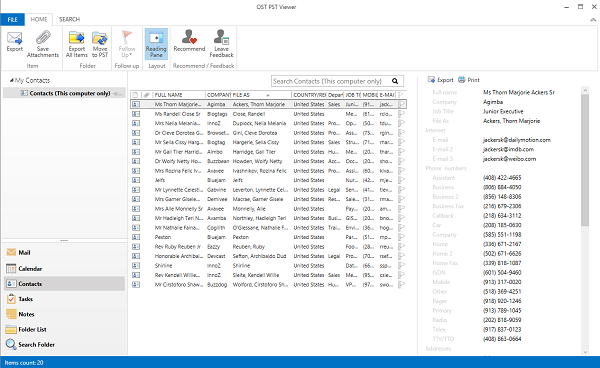Click Move to PST icon
Screen dimensions: 600x368
point(100,38)
